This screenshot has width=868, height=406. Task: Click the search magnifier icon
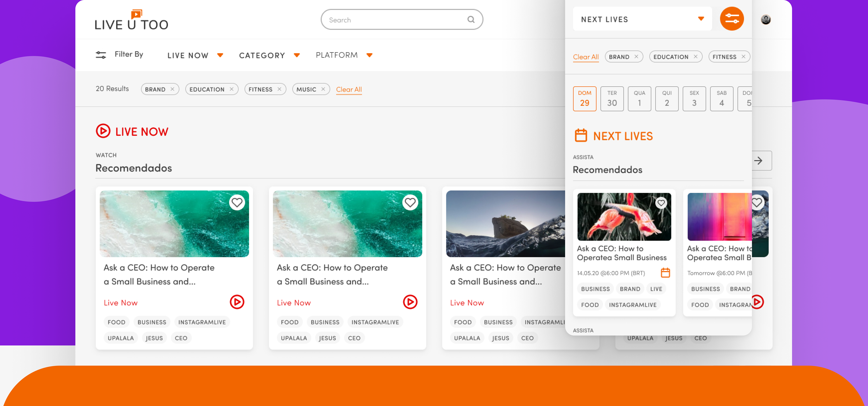click(x=471, y=19)
